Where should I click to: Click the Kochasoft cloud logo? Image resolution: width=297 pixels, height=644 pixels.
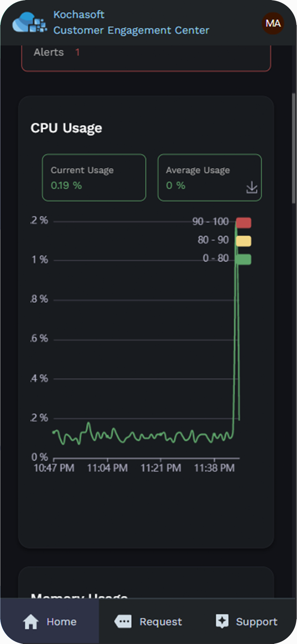(x=30, y=23)
